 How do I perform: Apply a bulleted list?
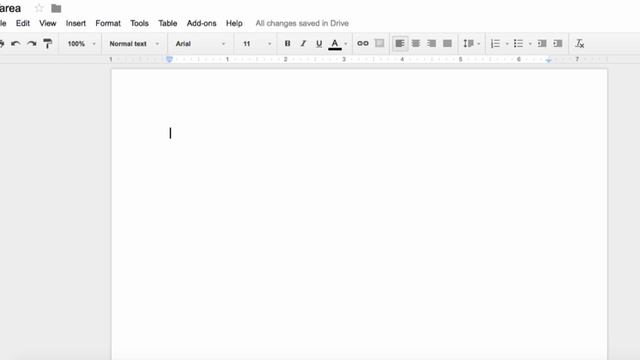pyautogui.click(x=518, y=43)
